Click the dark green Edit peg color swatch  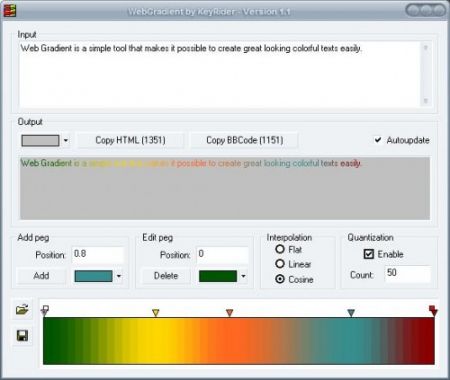(x=218, y=276)
